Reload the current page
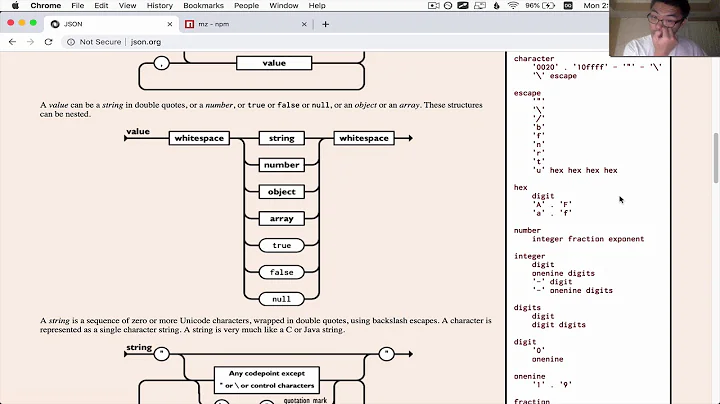Image resolution: width=720 pixels, height=404 pixels. 48,42
